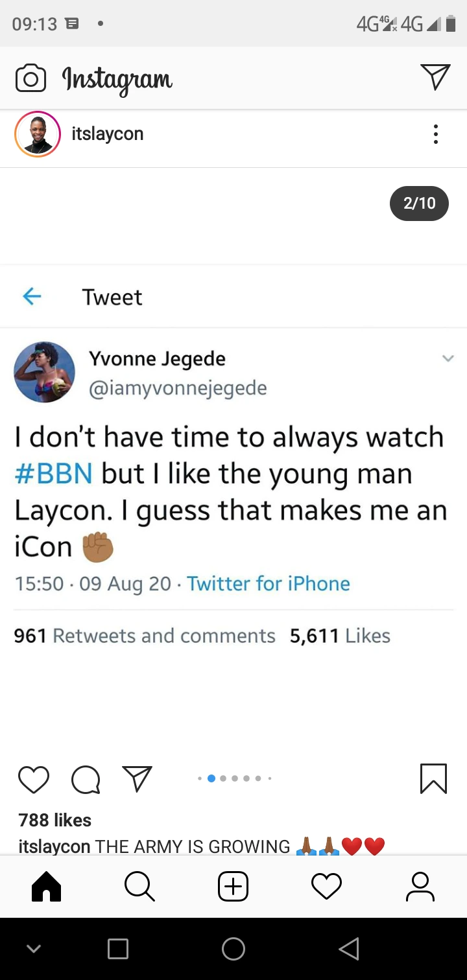Create a new post with plus icon
Screen dimensions: 467x980
click(x=233, y=886)
